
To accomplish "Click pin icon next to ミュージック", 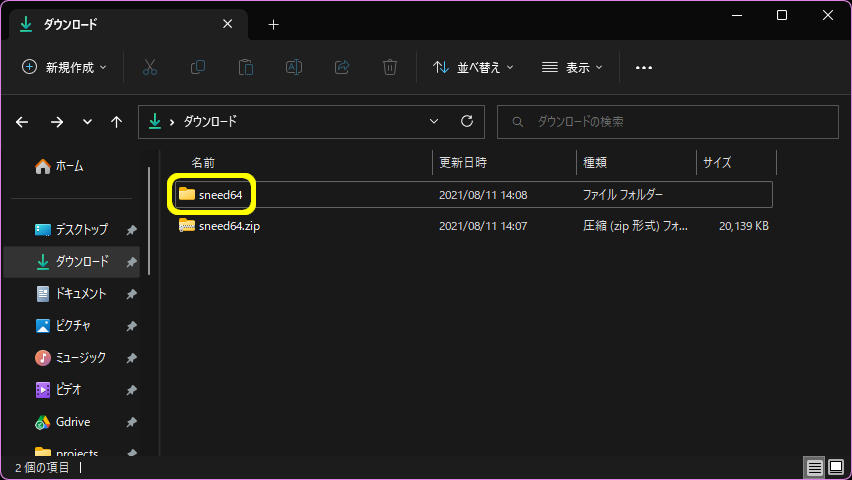I will (x=131, y=358).
